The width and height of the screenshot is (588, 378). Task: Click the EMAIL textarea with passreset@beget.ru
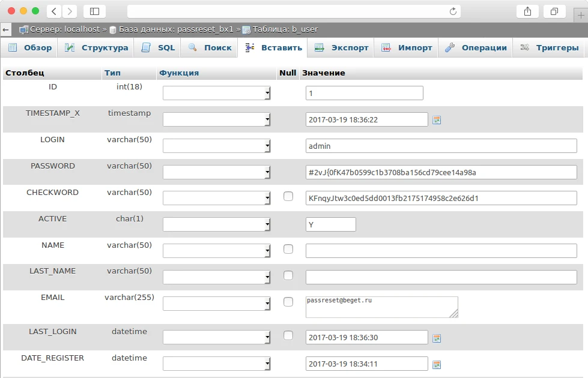tap(381, 307)
